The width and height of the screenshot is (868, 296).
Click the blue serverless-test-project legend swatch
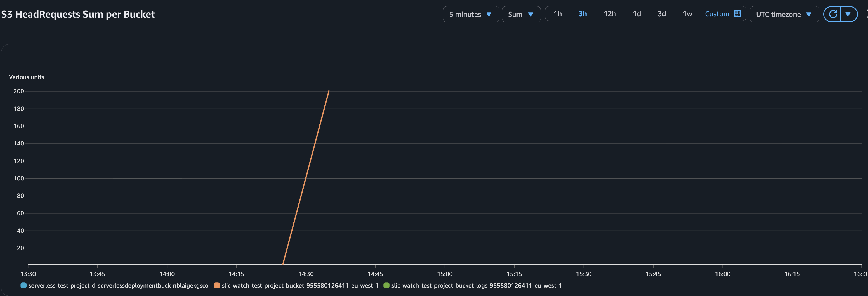23,286
